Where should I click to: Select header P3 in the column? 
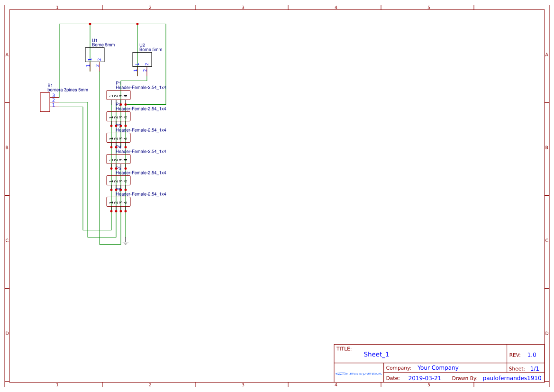(118, 137)
